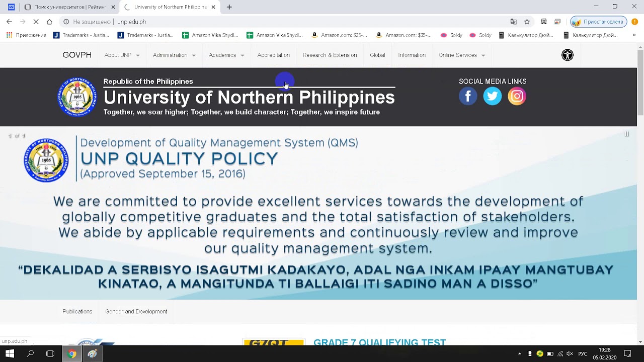This screenshot has height=362, width=644.
Task: Open UNP Twitter page icon
Action: [493, 96]
